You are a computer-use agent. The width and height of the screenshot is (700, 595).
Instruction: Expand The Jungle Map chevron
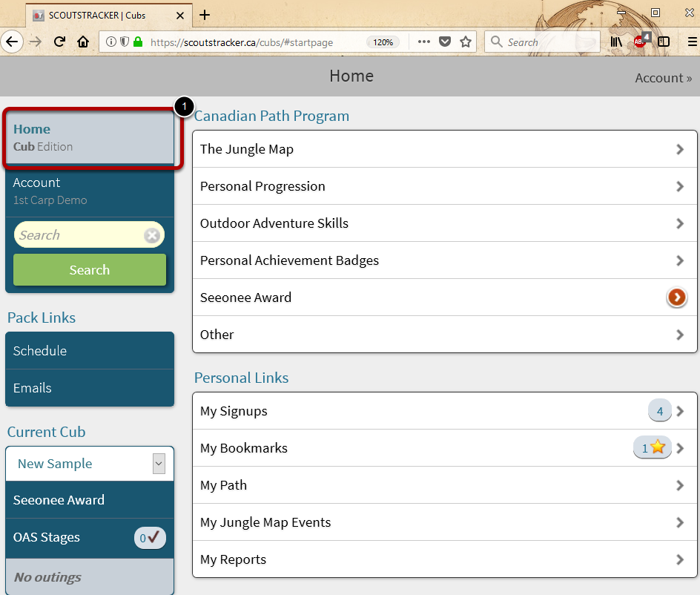pos(679,149)
